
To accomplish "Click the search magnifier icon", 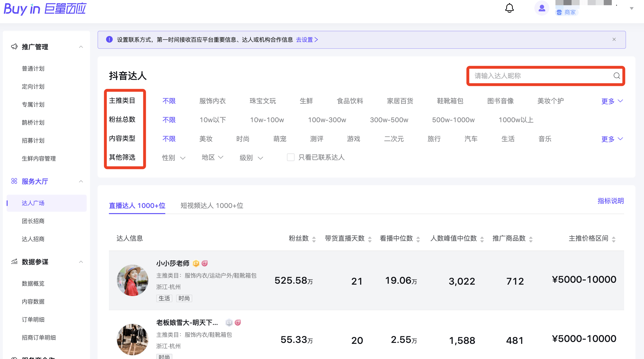I will coord(617,76).
